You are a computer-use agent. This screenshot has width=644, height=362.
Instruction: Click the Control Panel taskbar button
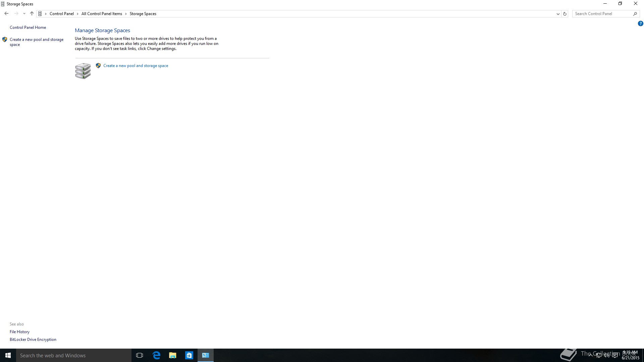click(x=206, y=355)
